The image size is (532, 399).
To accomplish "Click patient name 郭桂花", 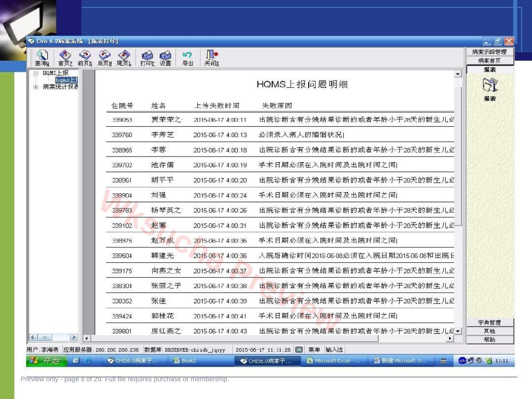I will coord(162,316).
